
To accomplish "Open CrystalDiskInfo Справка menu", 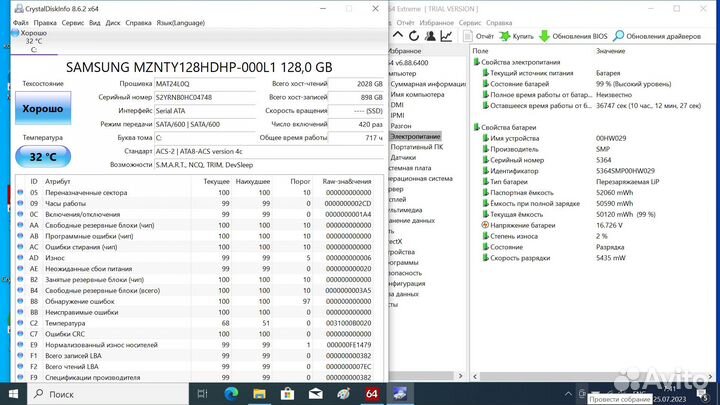I will tap(138, 22).
